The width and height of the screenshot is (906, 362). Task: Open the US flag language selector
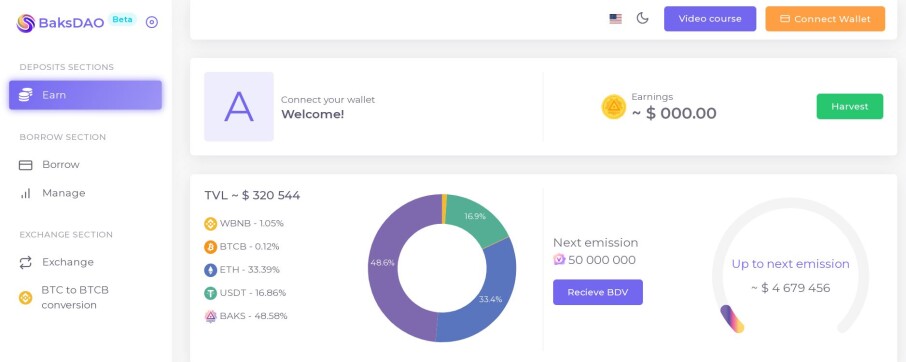pyautogui.click(x=615, y=19)
